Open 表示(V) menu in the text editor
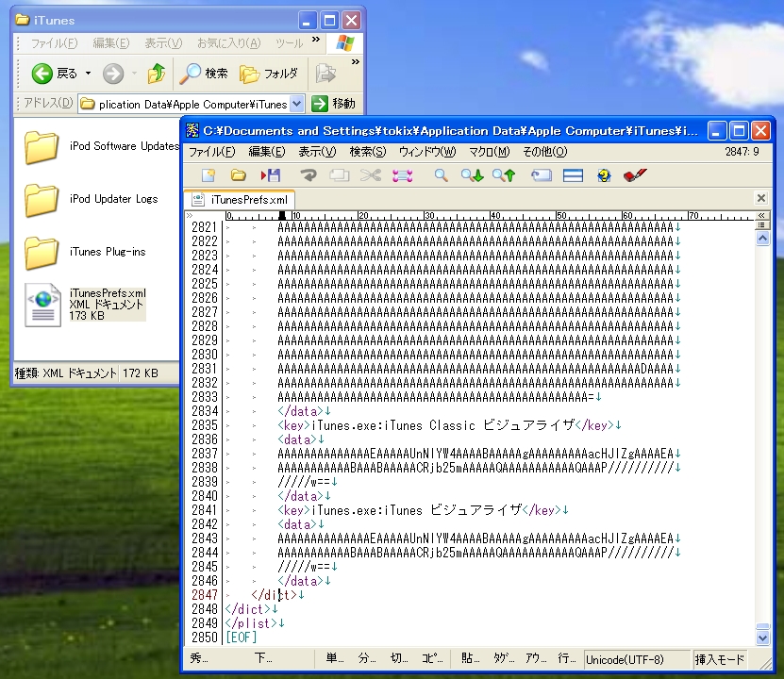 (x=317, y=152)
